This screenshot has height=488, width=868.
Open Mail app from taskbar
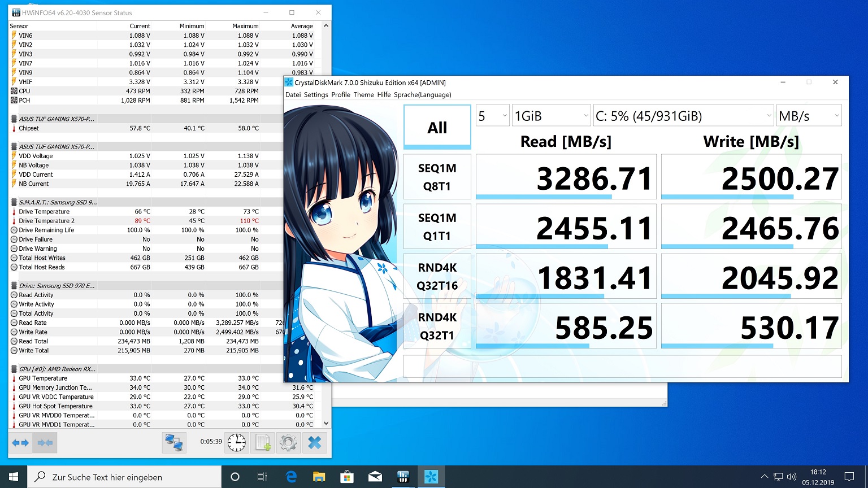(x=375, y=477)
